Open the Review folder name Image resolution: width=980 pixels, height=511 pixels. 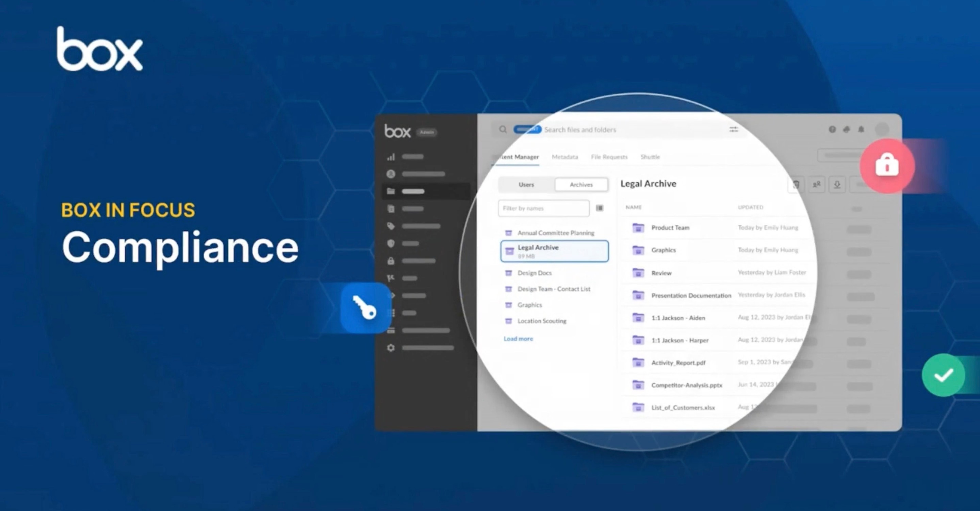(661, 273)
